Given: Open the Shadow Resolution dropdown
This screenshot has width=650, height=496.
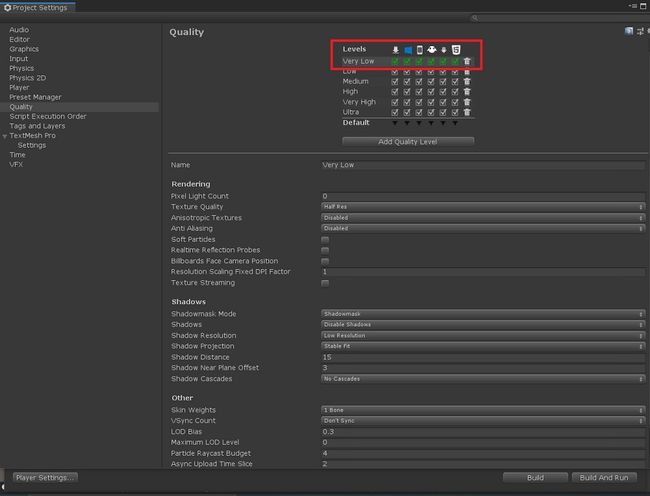Looking at the screenshot, I should [483, 335].
